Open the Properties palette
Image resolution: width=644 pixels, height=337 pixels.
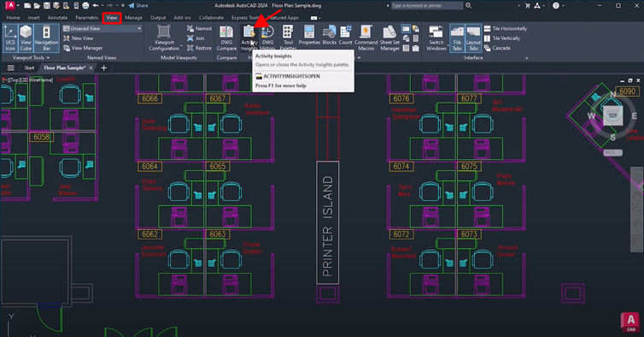coord(309,35)
